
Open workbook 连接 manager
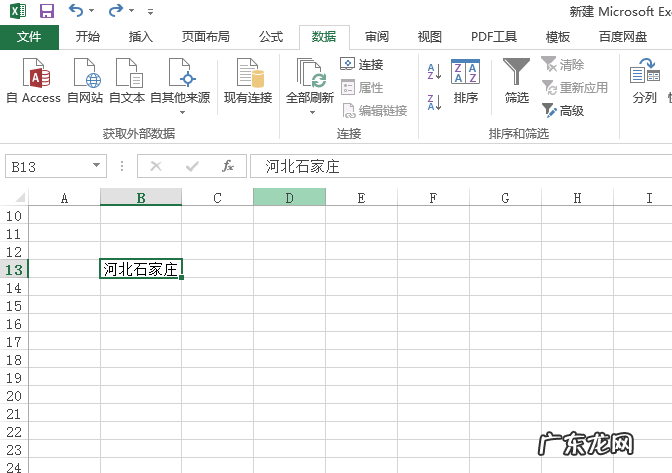tap(362, 64)
